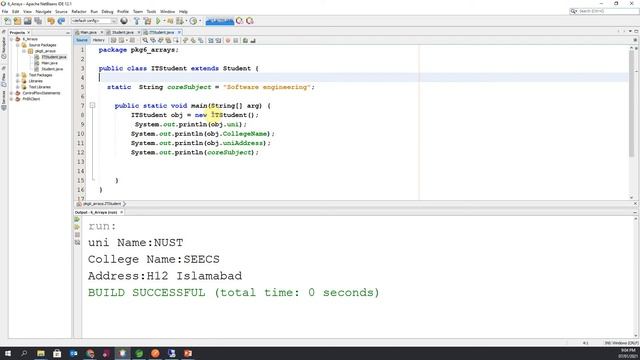Screen dimensions: 640x360
Task: Click the Clean and Build Project icon
Action: click(x=147, y=21)
